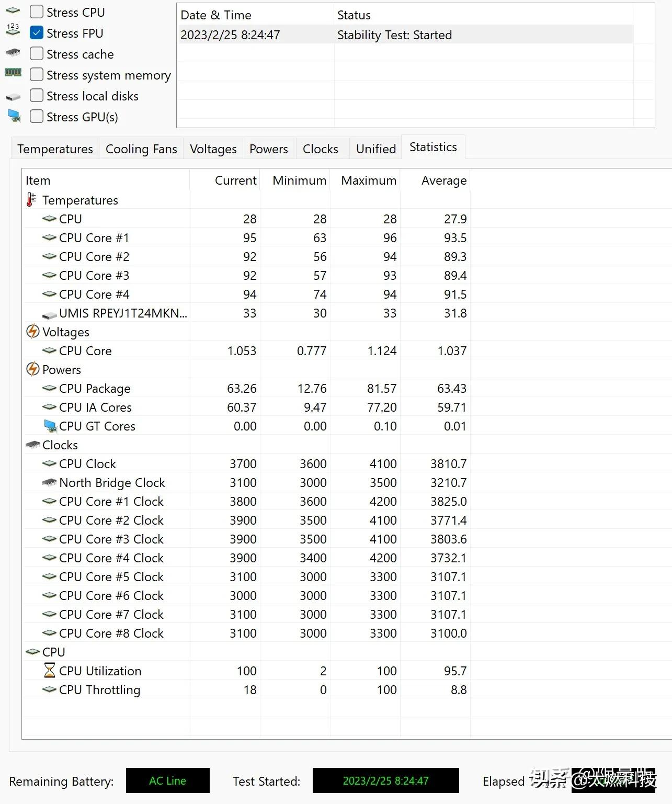Viewport: 672px width, 804px height.
Task: Click the drive icon for UMIS RPEYJ1T24MKN
Action: point(49,314)
